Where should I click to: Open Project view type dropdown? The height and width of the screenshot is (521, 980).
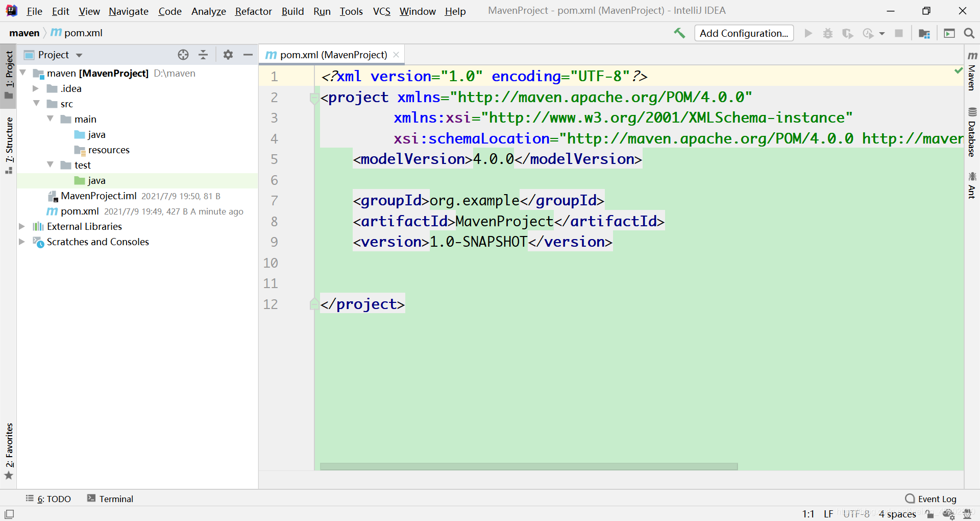click(79, 55)
